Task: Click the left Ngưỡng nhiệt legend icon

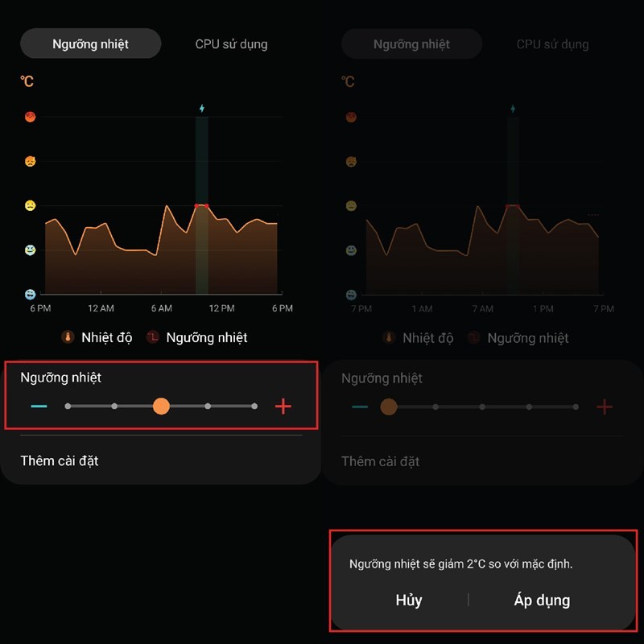Action: (153, 337)
